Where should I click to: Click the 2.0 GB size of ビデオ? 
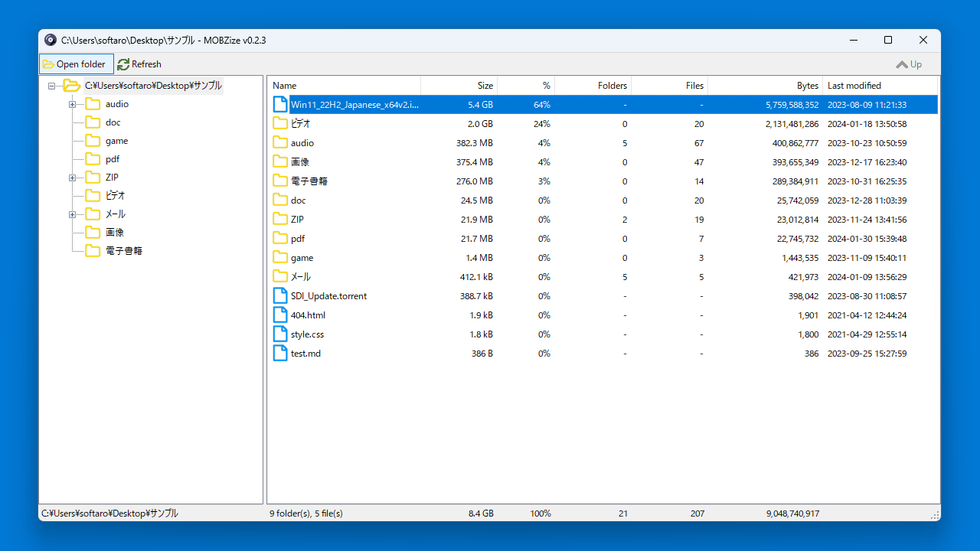point(480,124)
